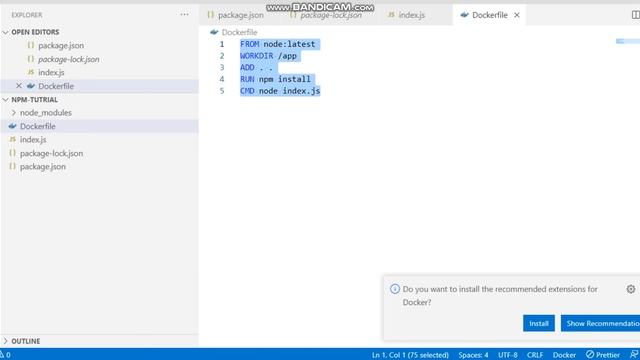
Task: Change language mode via Docker status item
Action: point(564,355)
